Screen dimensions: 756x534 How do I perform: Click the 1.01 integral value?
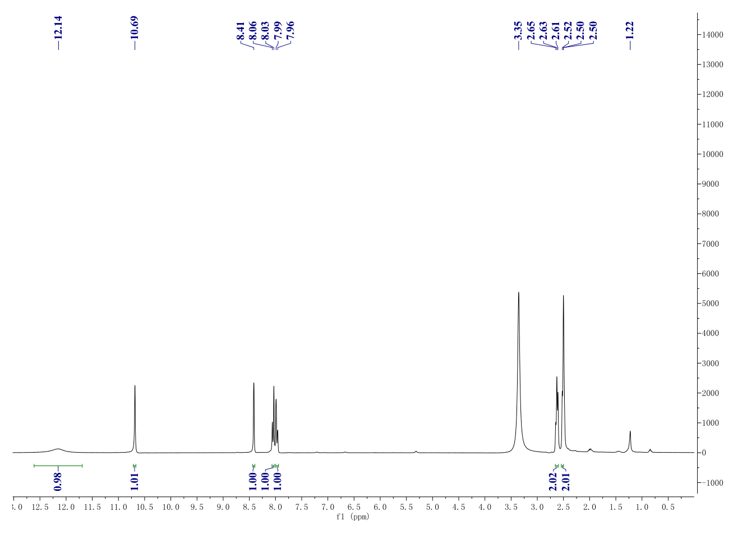tap(135, 481)
